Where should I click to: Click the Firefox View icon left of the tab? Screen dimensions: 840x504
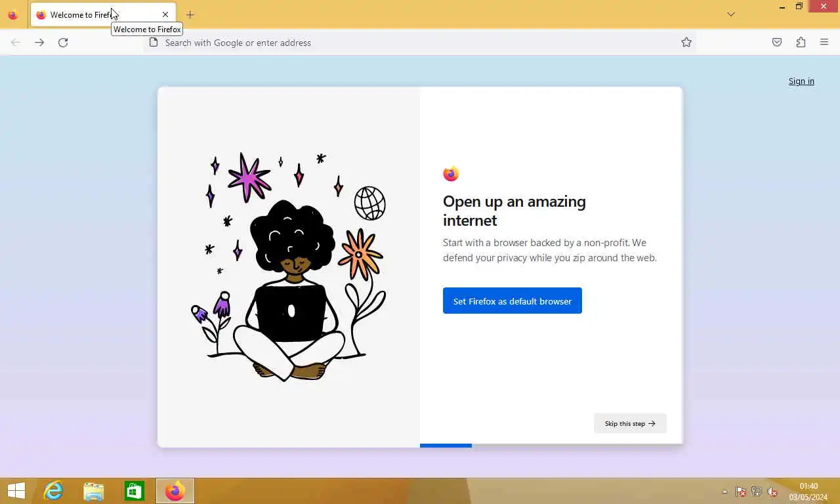coord(12,14)
